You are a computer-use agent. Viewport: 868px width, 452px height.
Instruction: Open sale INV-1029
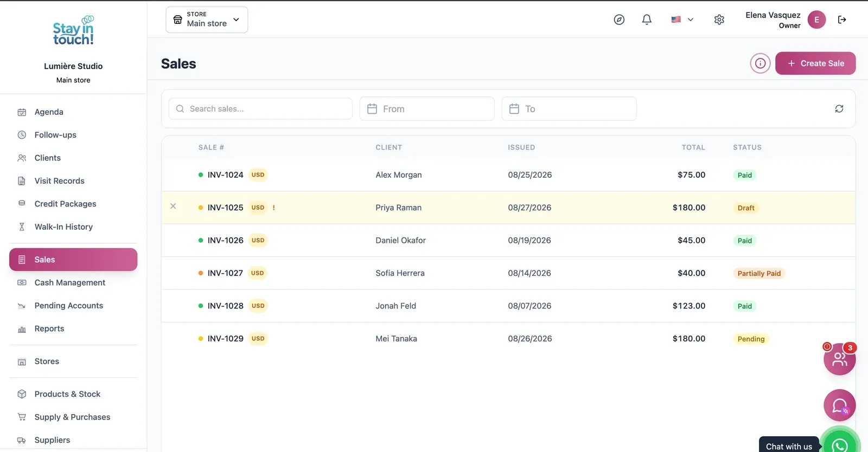(225, 339)
